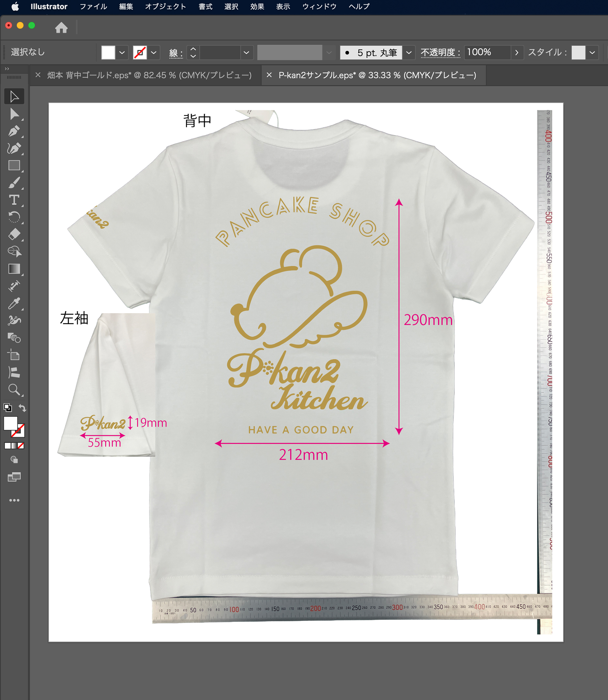Screen dimensions: 608x700
Task: Select the Pen tool
Action: [x=14, y=131]
